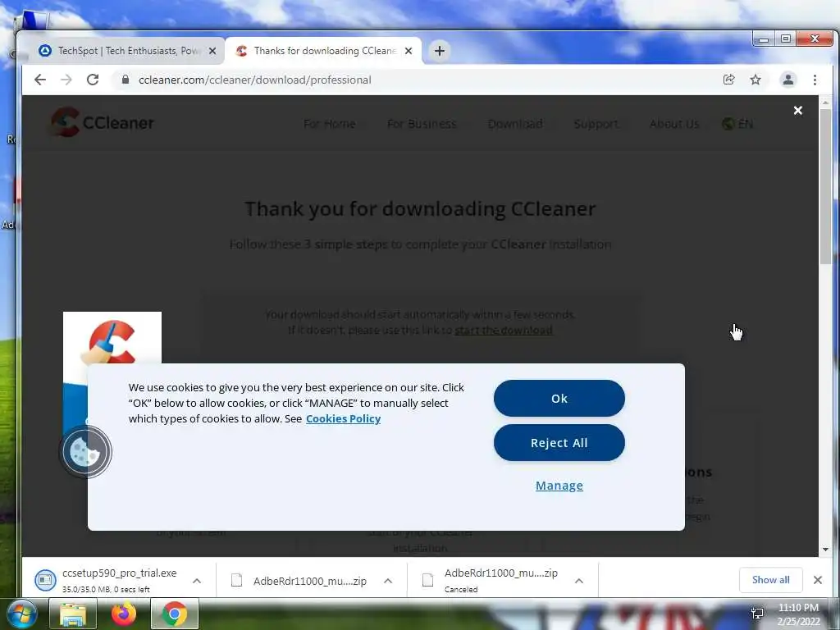Launch Firefox from the taskbar
This screenshot has height=630, width=840.
click(x=124, y=614)
